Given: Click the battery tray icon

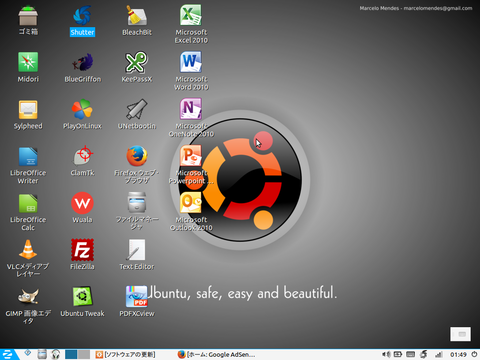Looking at the screenshot, I should pos(398,354).
